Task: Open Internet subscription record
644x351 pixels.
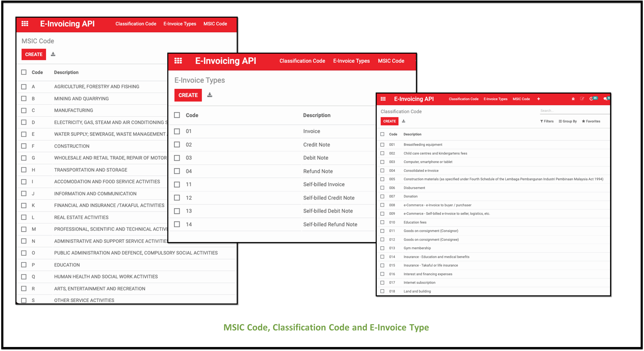Action: click(419, 282)
